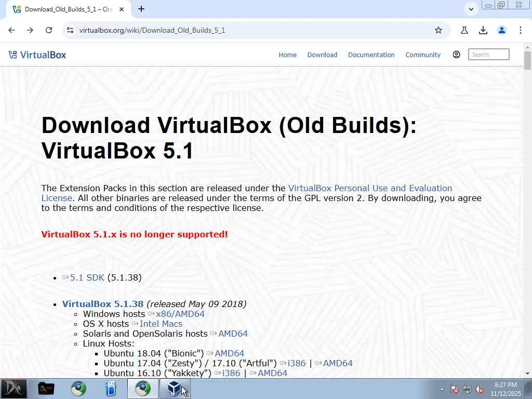Viewport: 532px width, 399px height.
Task: Click the address bar URL
Action: point(152,30)
